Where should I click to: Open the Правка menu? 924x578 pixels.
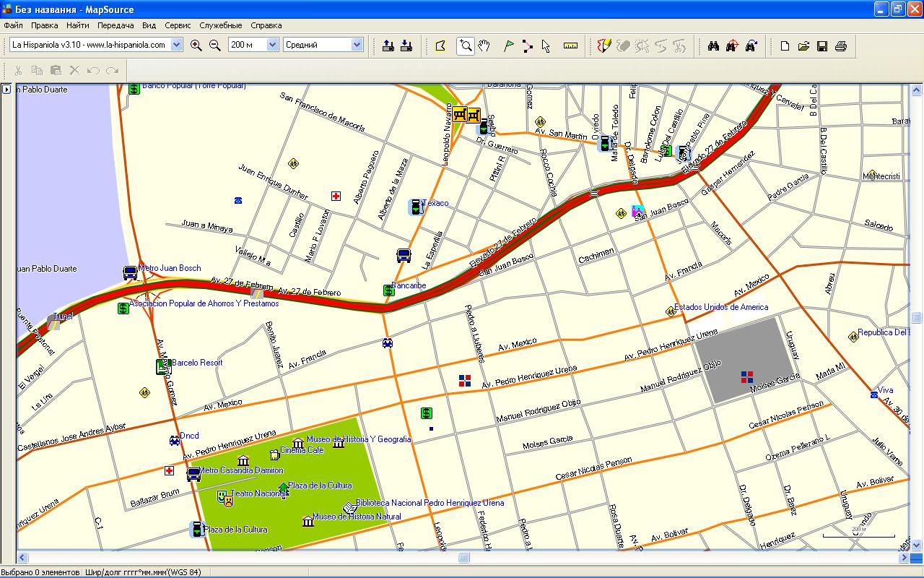[45, 25]
